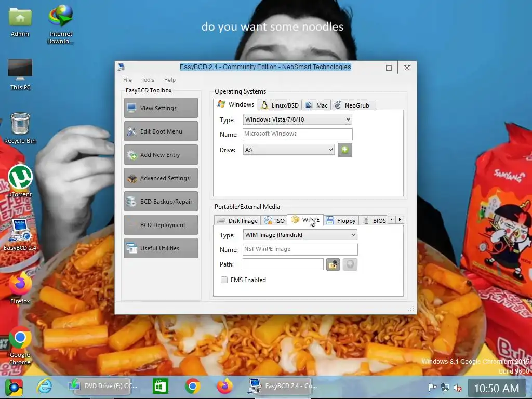Toggle the EMS Enabled checkbox
Image resolution: width=532 pixels, height=399 pixels.
click(x=224, y=280)
